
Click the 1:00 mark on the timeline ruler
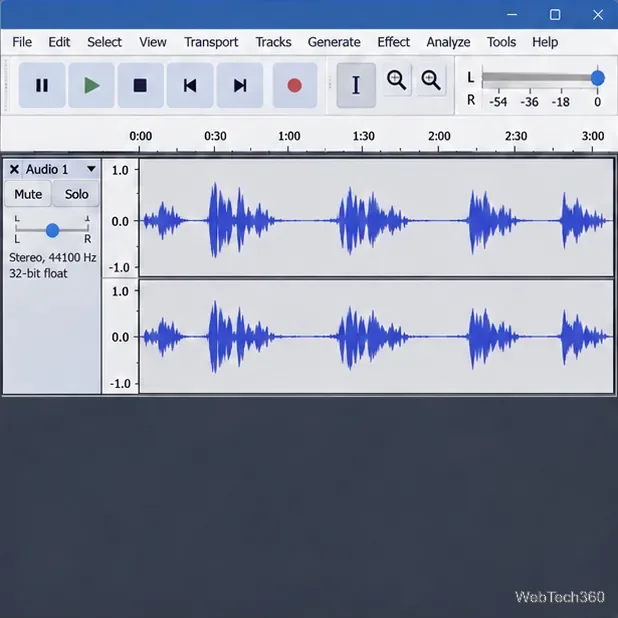coord(289,136)
